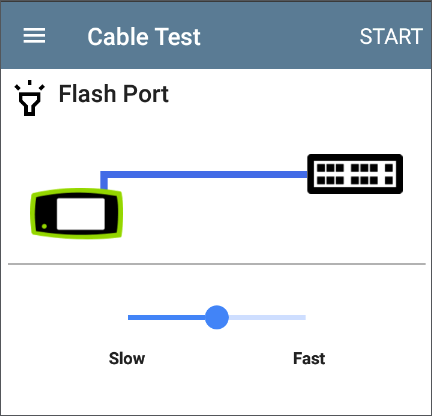
Task: Click the Slow label under the slider
Action: [x=127, y=358]
